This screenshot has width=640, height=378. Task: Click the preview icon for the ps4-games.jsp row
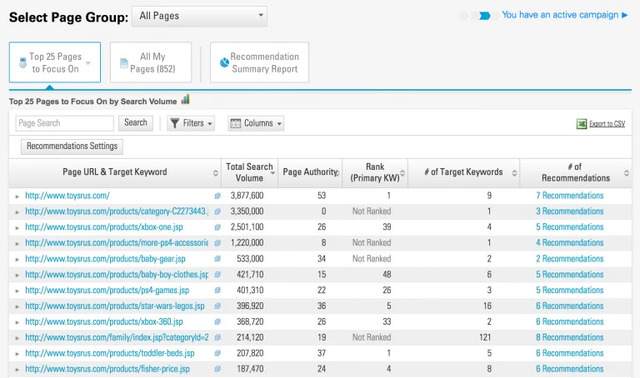pyautogui.click(x=218, y=290)
